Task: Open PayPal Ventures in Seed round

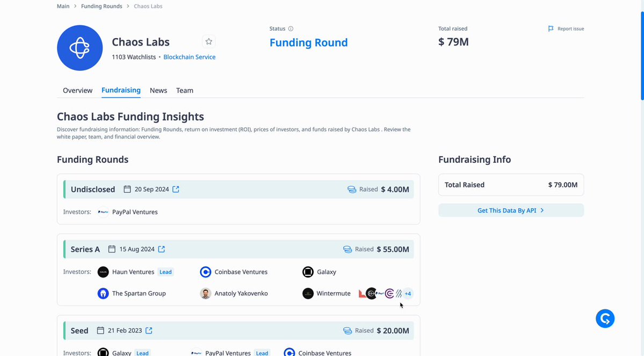Action: click(x=228, y=353)
